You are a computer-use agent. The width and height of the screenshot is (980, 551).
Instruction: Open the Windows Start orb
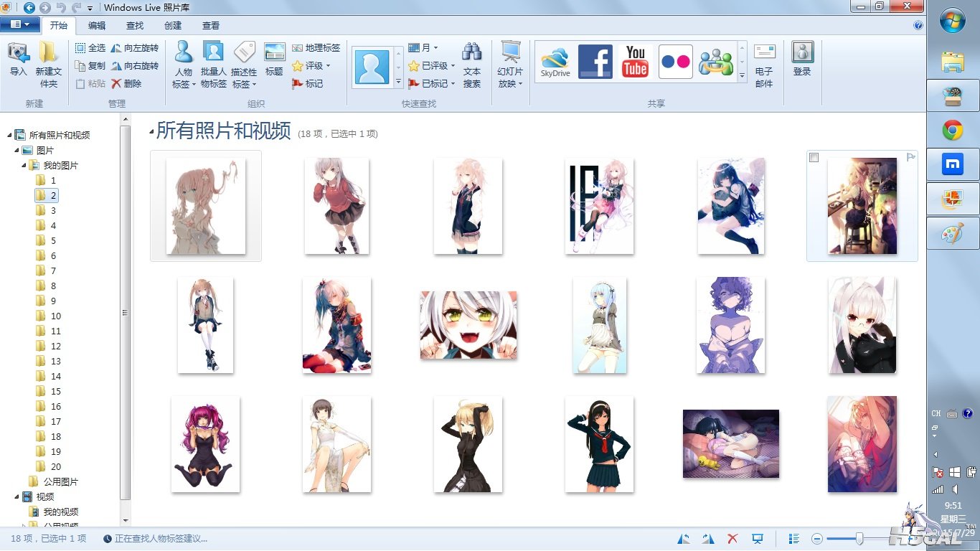coord(953,19)
